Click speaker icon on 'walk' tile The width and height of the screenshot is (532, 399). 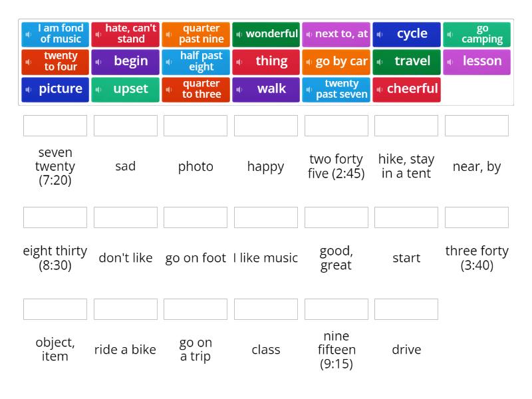pyautogui.click(x=239, y=90)
